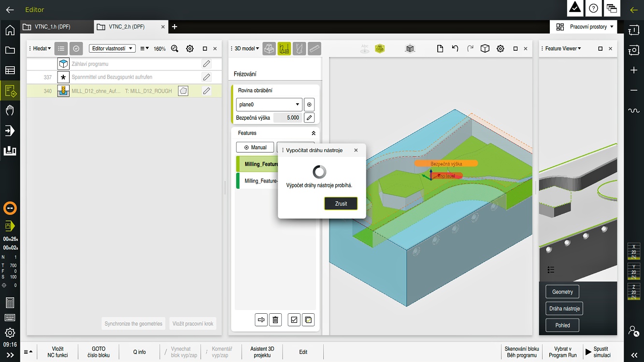Open the calculator icon in sidebar
Viewport: 644px width, 362px height.
[x=10, y=303]
